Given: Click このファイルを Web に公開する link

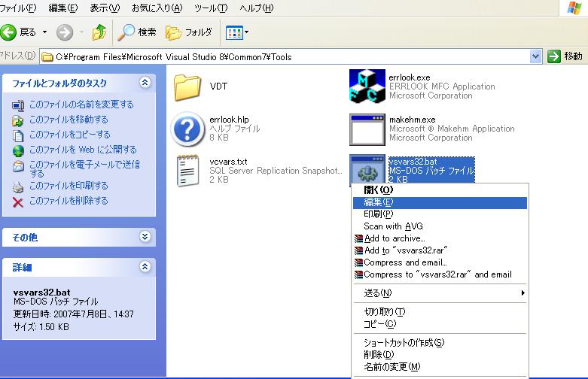Looking at the screenshot, I should (83, 150).
